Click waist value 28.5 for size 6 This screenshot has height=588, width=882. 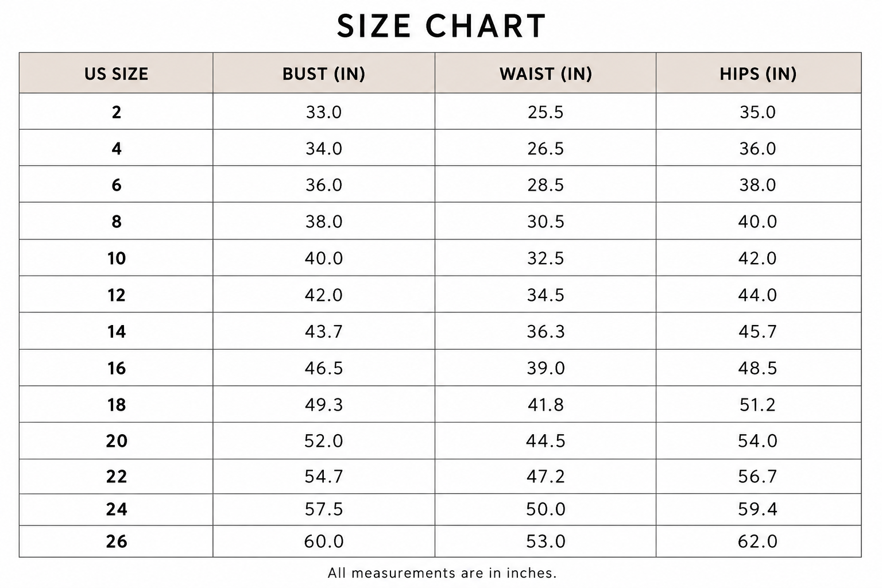[x=546, y=185]
